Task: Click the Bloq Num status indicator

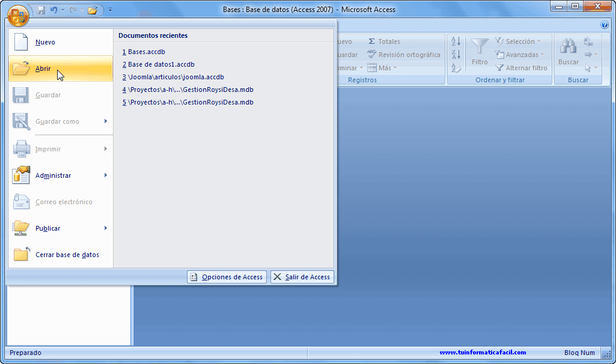Action: pyautogui.click(x=579, y=353)
